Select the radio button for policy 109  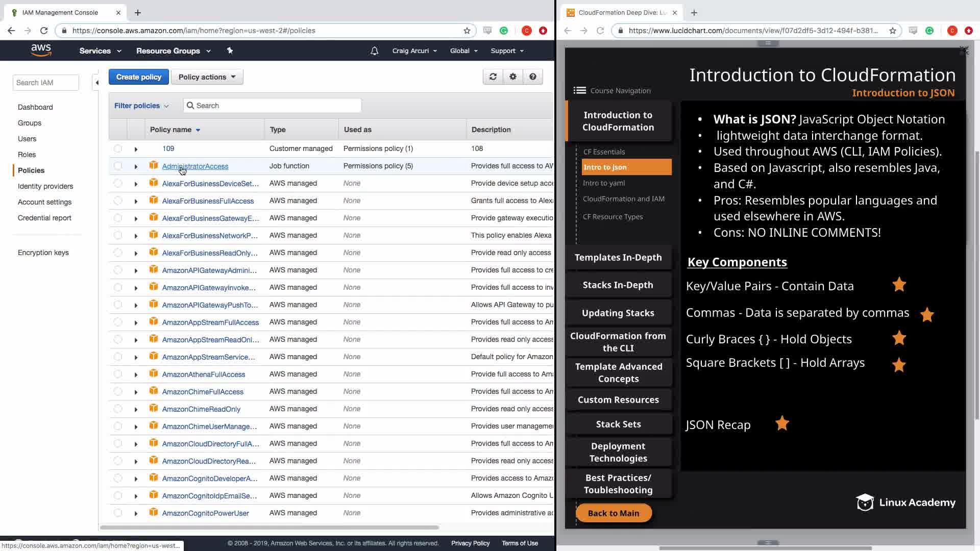pos(118,148)
